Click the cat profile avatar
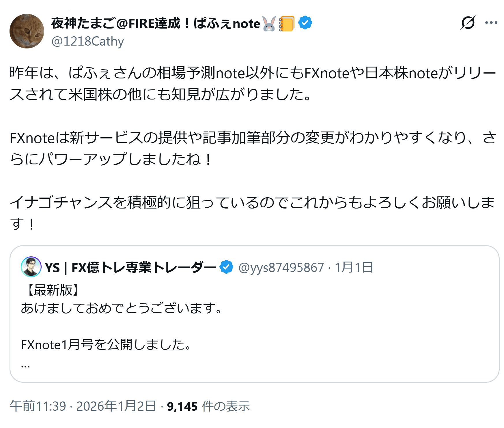This screenshot has height=428, width=504. [x=27, y=31]
